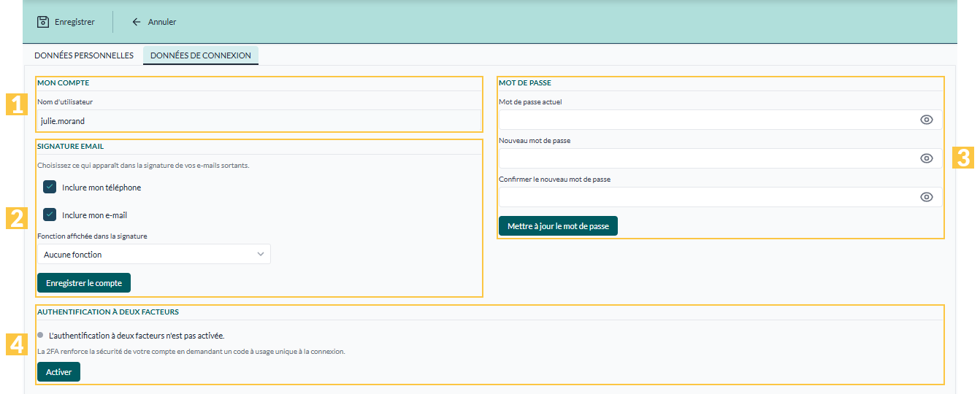Click 'Fonction affichée dans la signature' label
Image resolution: width=980 pixels, height=394 pixels.
[x=92, y=236]
